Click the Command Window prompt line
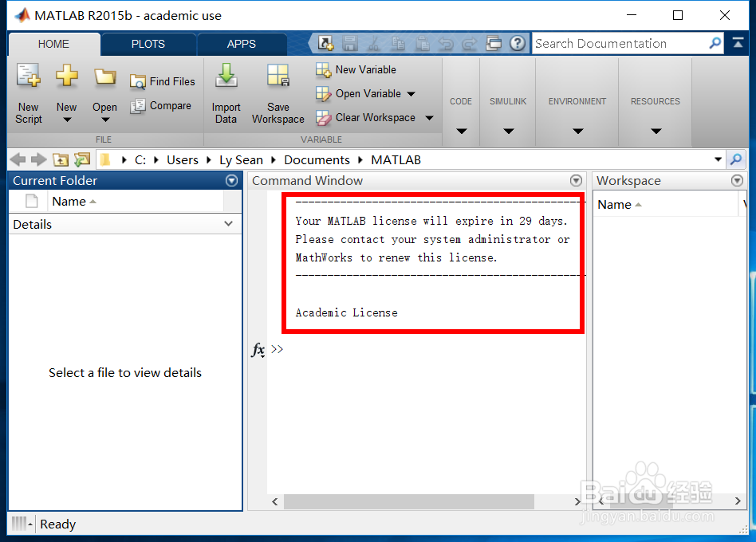This screenshot has height=542, width=756. [427, 349]
